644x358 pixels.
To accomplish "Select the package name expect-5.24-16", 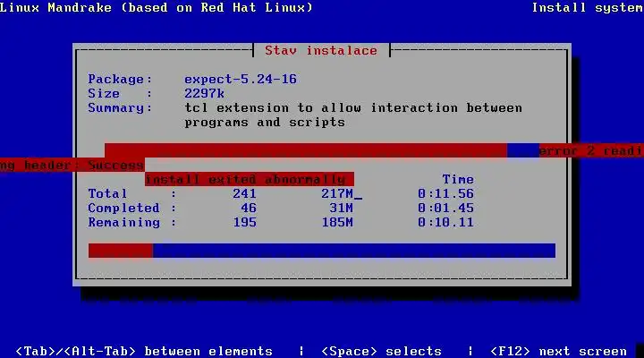I will pos(241,79).
